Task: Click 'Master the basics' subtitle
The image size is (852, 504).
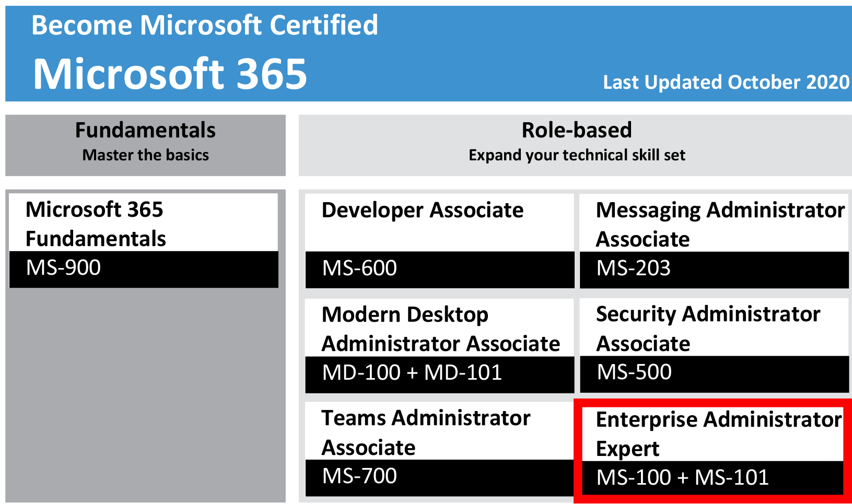Action: tap(145, 155)
